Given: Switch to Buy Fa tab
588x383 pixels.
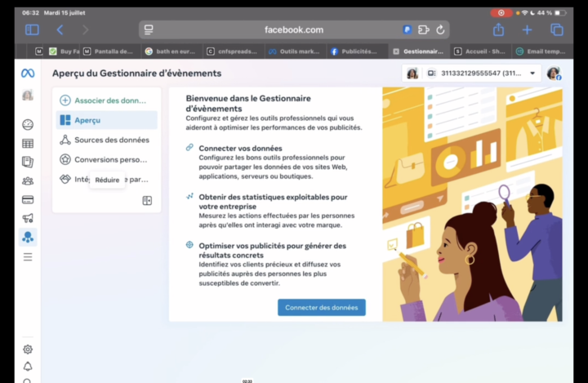Looking at the screenshot, I should point(65,51).
